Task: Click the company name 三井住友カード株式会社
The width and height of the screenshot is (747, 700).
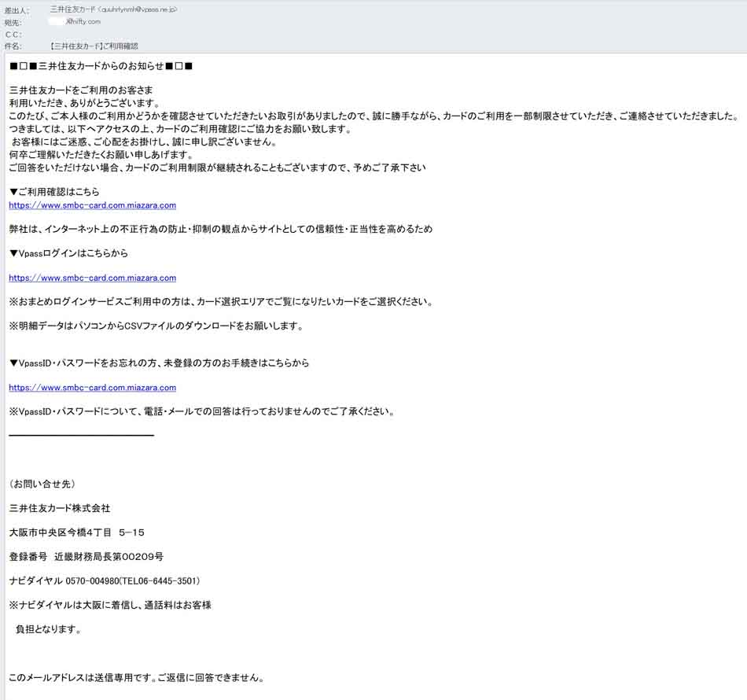Action: (60, 508)
